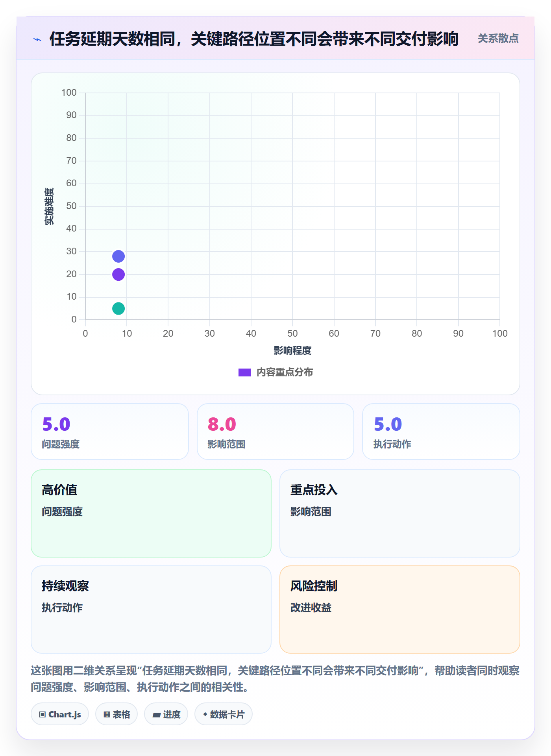Click the 进度 tag

[x=166, y=714]
